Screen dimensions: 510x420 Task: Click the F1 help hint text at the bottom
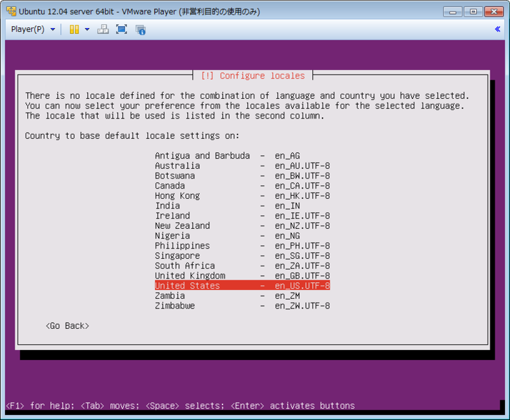40,406
